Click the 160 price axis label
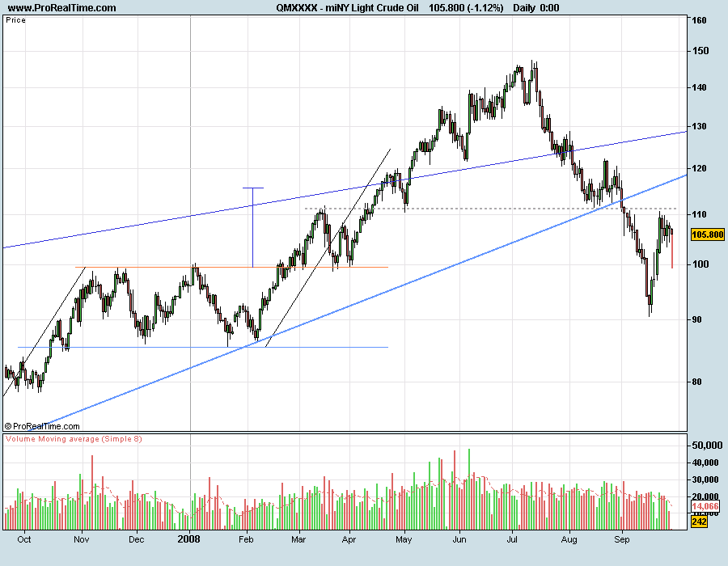 (x=699, y=20)
